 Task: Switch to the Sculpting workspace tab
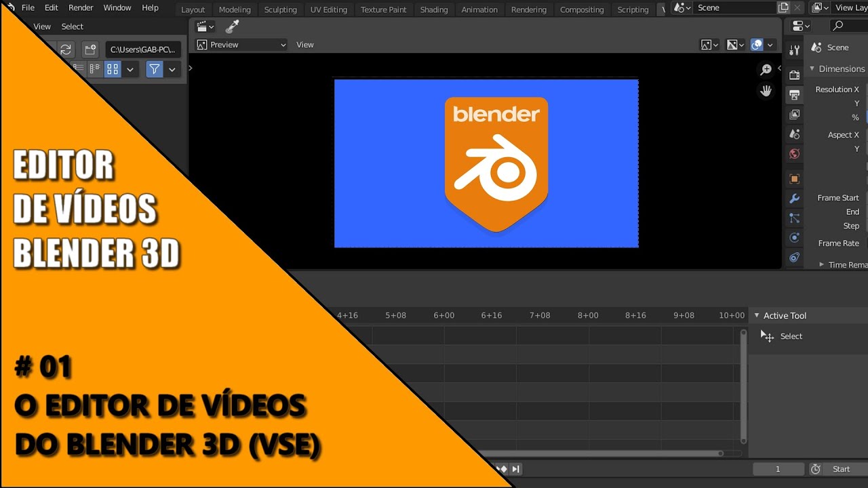click(x=280, y=9)
